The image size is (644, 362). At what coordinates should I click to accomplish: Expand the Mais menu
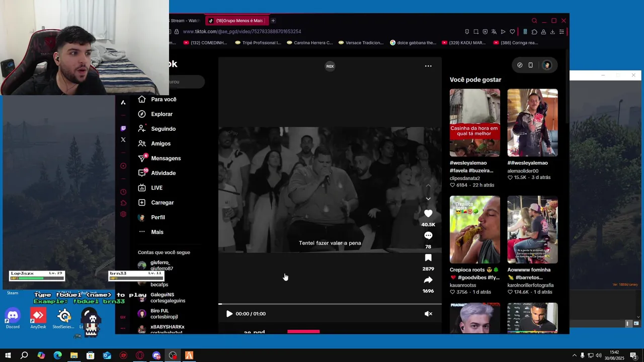click(x=151, y=232)
